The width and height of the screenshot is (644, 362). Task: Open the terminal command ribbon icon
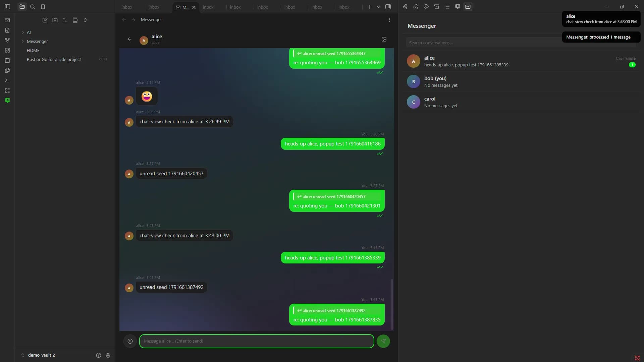click(x=7, y=80)
